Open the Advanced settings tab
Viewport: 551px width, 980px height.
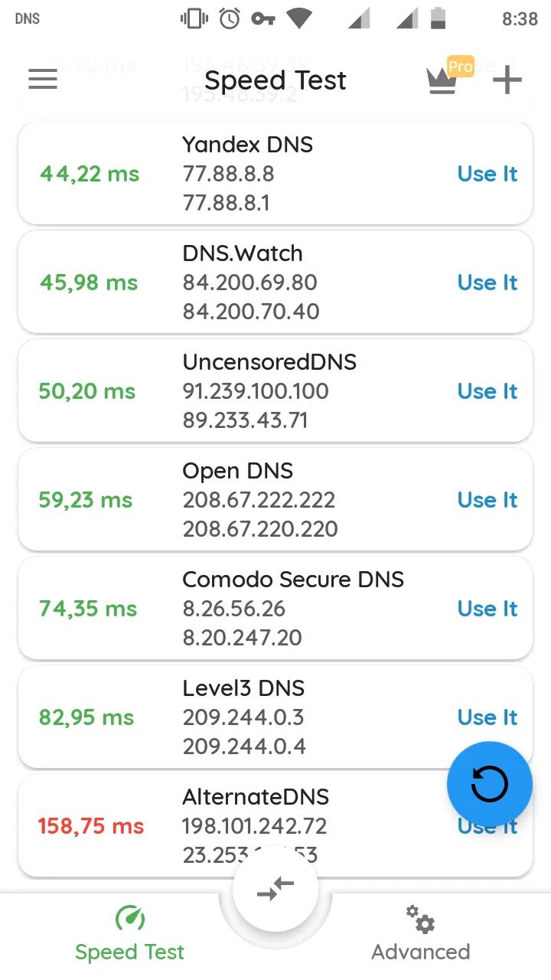[420, 933]
